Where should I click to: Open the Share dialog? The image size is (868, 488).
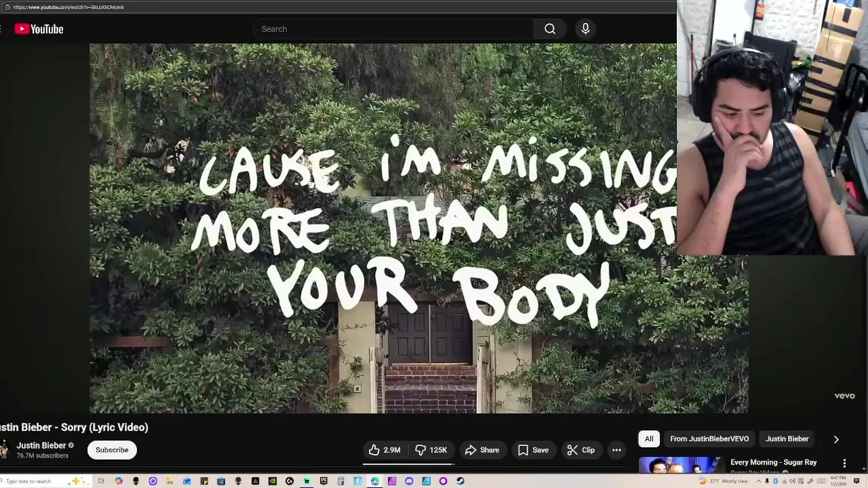(482, 450)
